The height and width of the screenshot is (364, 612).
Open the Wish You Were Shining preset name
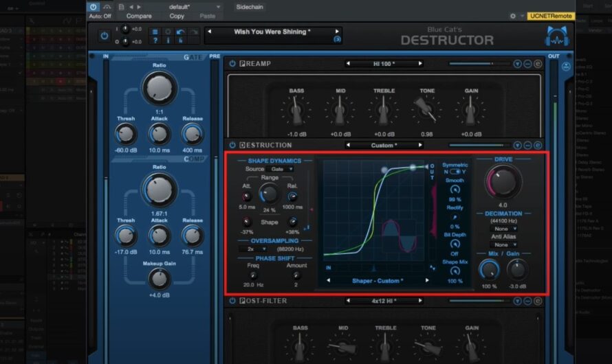pyautogui.click(x=272, y=32)
